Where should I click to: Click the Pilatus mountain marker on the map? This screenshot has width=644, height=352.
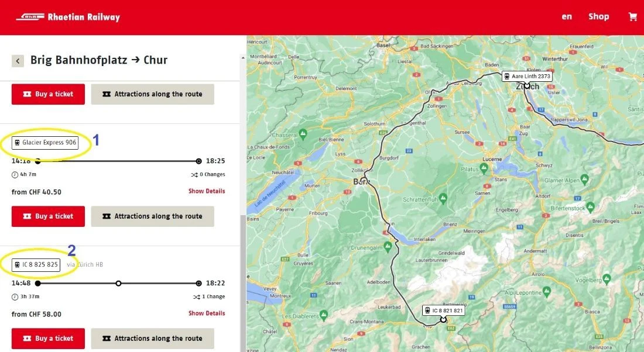click(x=484, y=167)
